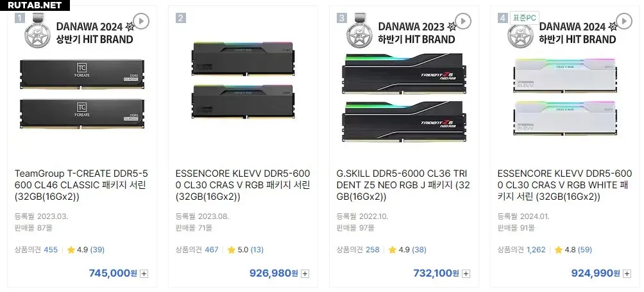Click the 표준PC tag on fourth product
The width and height of the screenshot is (644, 292).
(525, 18)
